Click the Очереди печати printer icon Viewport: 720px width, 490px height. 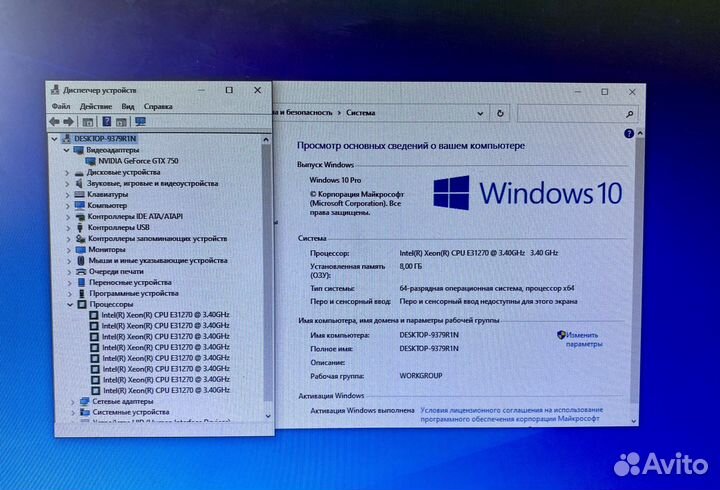coord(81,272)
